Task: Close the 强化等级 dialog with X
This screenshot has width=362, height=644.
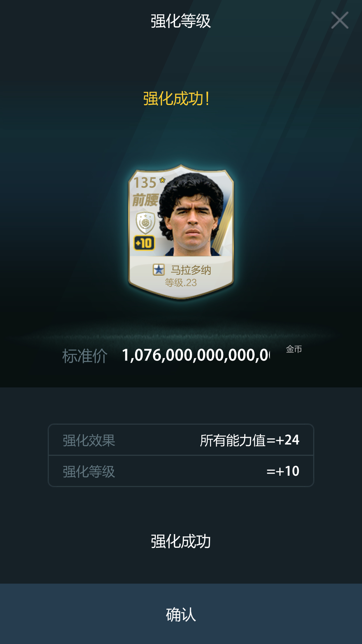Action: coord(340,20)
